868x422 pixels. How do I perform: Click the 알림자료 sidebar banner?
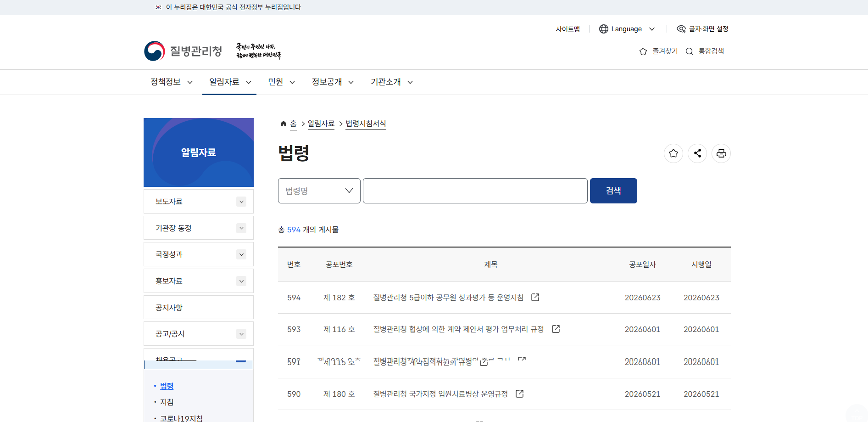tap(199, 152)
